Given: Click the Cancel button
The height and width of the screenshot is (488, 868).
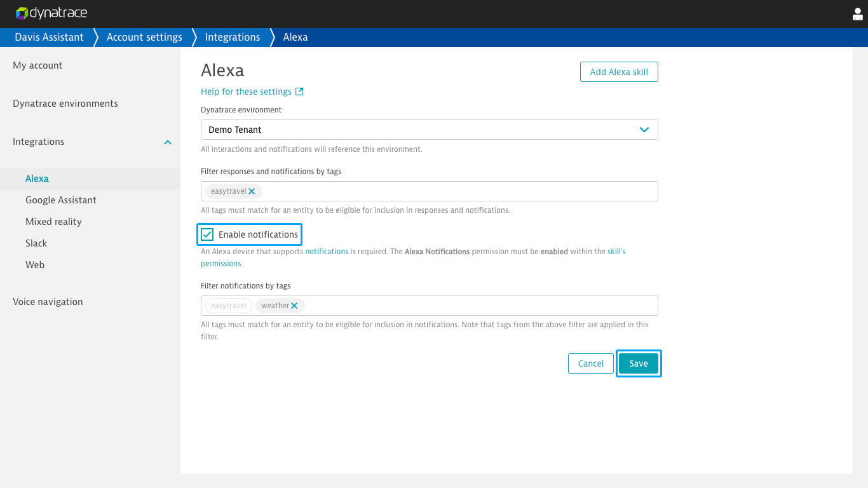Looking at the screenshot, I should 591,363.
